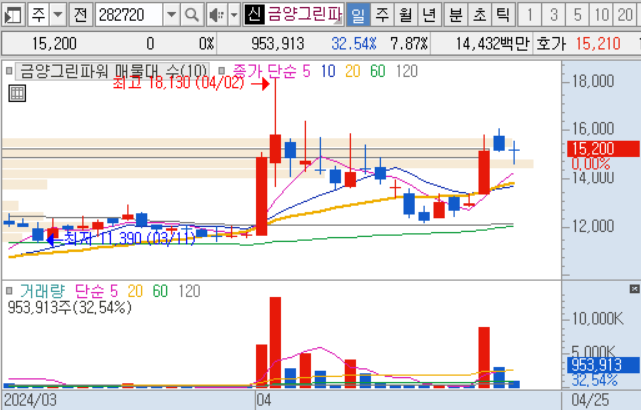Image resolution: width=641 pixels, height=410 pixels.
Task: Click the red 15,200 price tag on axis
Action: (603, 149)
